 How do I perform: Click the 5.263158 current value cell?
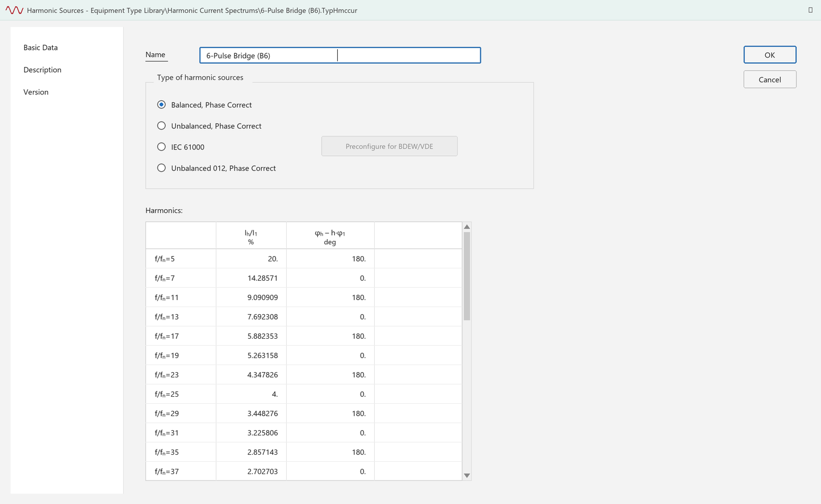pyautogui.click(x=251, y=355)
